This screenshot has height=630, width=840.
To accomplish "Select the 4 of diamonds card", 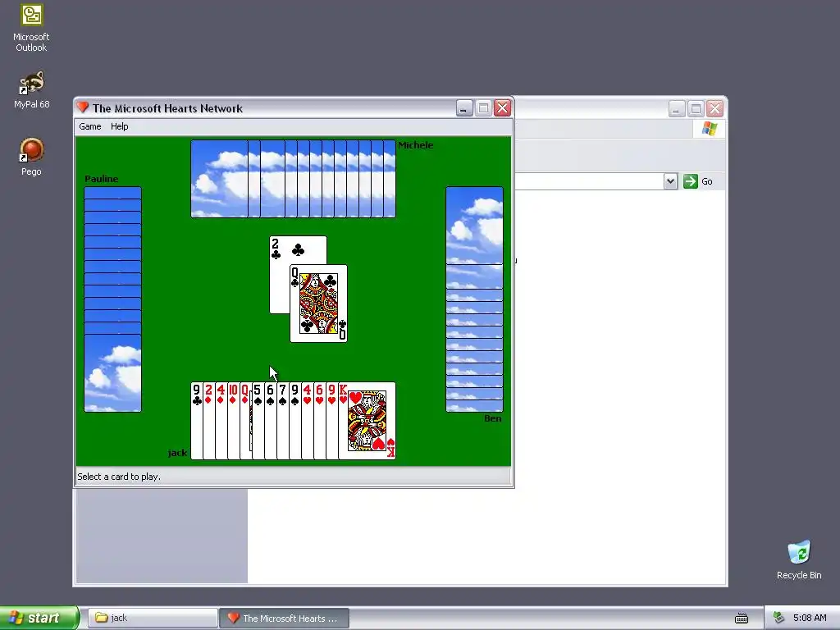I will tap(221, 421).
